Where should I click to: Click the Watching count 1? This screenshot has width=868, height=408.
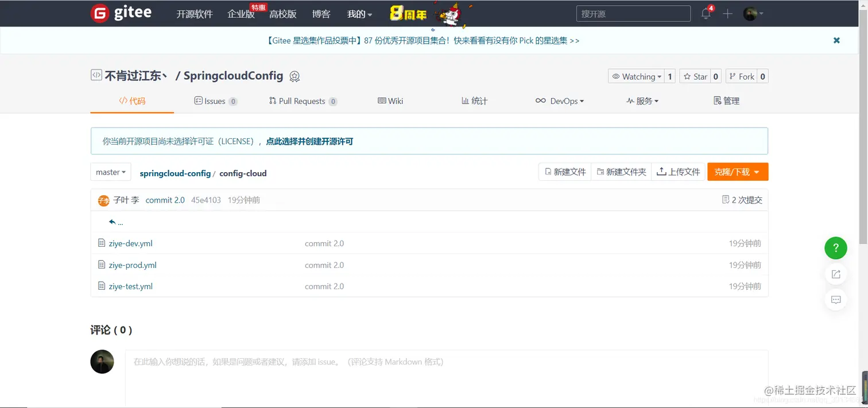pyautogui.click(x=670, y=76)
